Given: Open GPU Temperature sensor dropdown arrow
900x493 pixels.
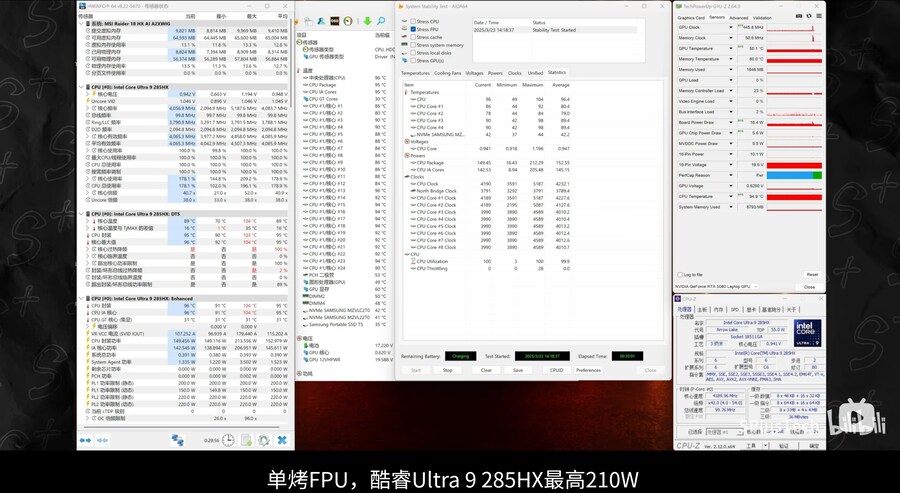Looking at the screenshot, I should [x=731, y=49].
